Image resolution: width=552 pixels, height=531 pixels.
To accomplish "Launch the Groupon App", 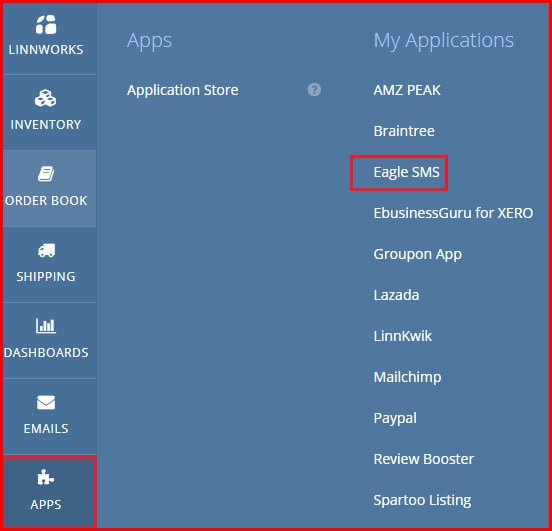I will click(x=418, y=254).
